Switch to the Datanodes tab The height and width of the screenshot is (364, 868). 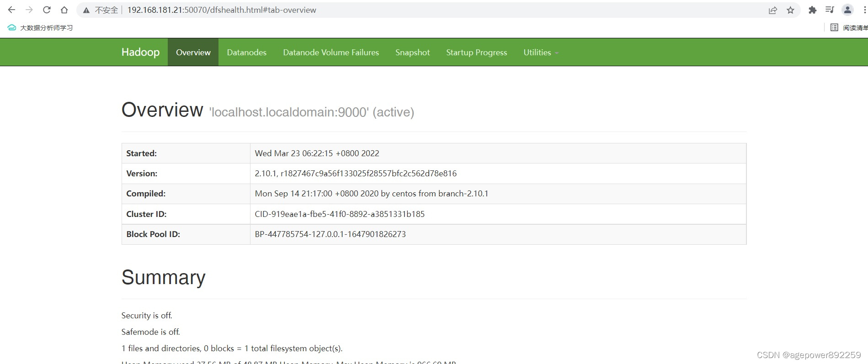click(x=247, y=52)
